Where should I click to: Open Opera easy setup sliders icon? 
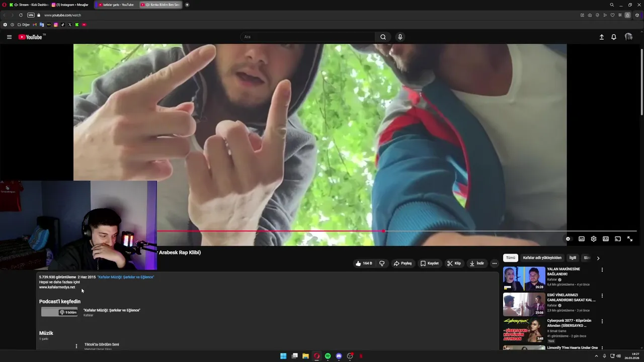tap(620, 15)
